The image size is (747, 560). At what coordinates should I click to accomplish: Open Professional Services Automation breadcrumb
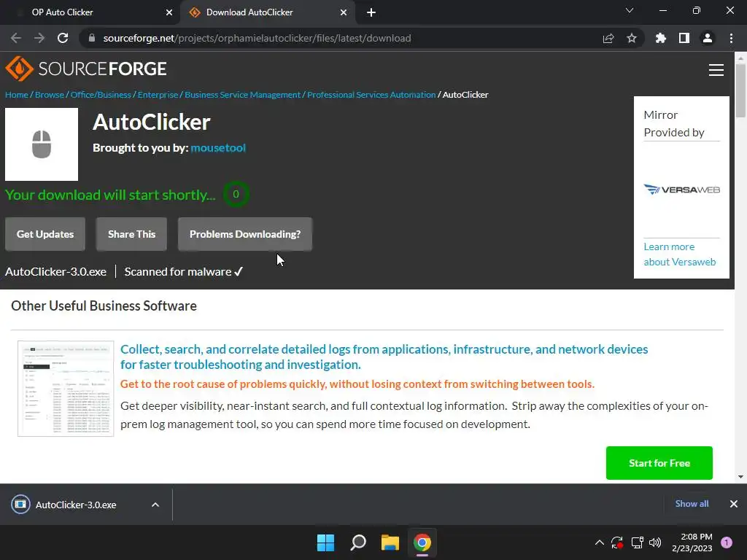(x=371, y=95)
